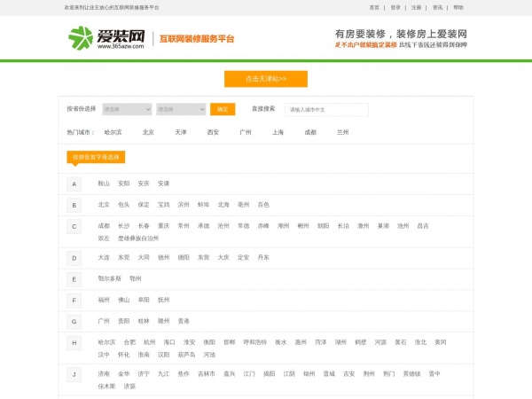Go to 注册 in the top bar

point(417,7)
